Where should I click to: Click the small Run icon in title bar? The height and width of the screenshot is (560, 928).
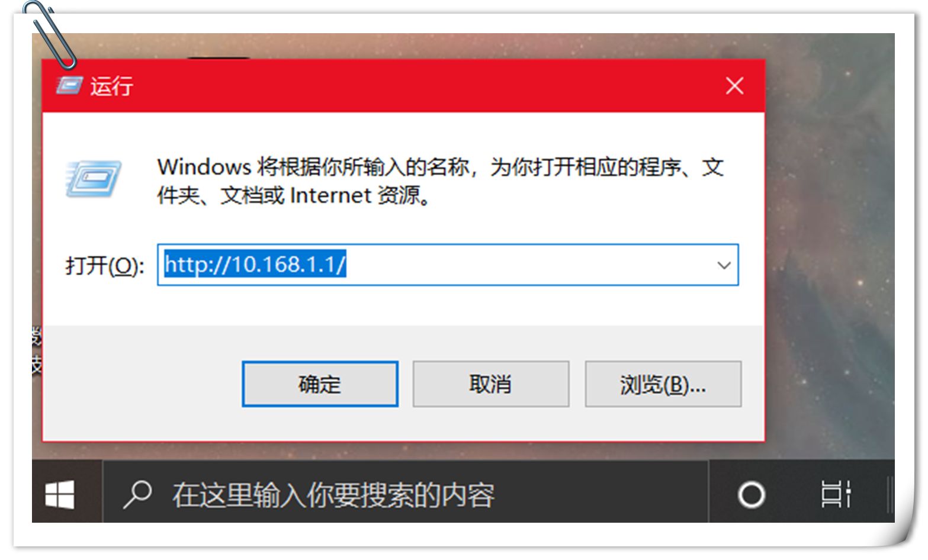pos(69,86)
